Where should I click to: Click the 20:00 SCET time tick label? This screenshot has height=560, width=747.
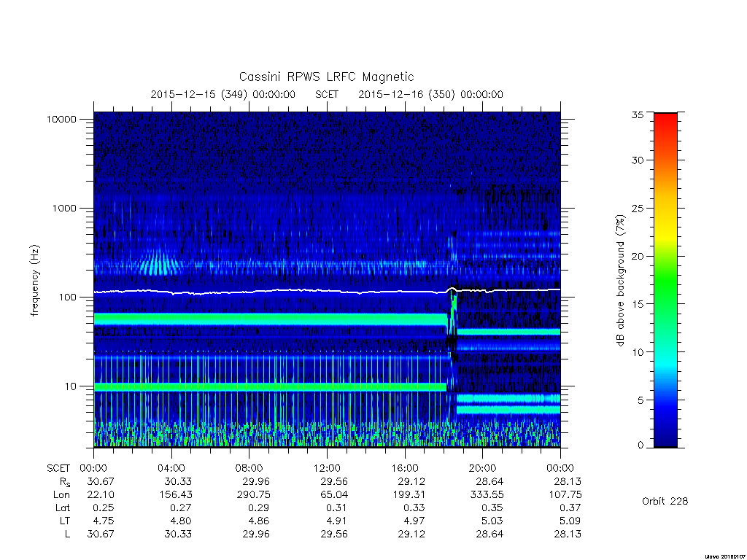point(483,468)
